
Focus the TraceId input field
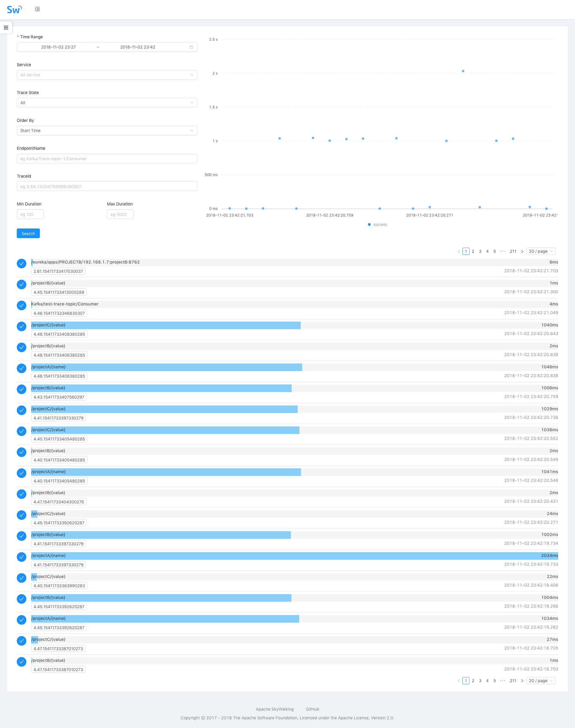click(x=107, y=187)
